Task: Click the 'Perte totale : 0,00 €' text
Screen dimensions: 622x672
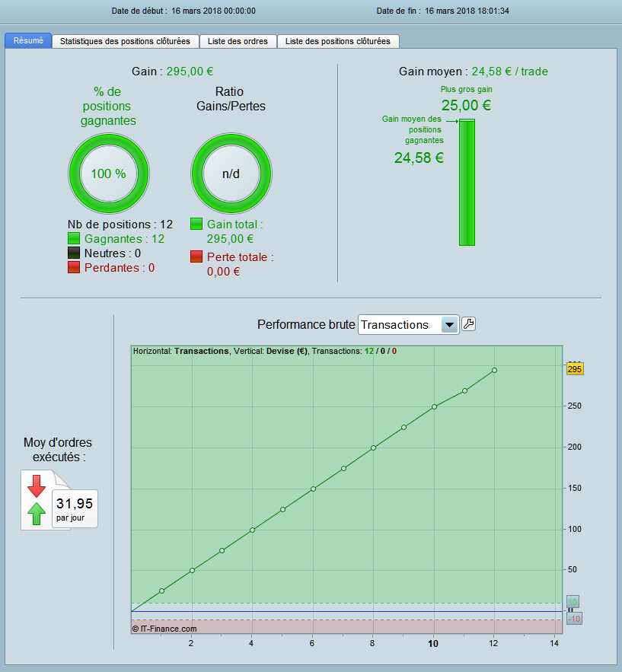Action: (x=240, y=264)
